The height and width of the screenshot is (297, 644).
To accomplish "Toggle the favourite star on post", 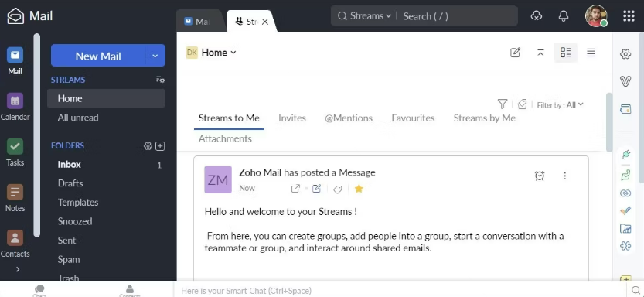I will (x=359, y=189).
